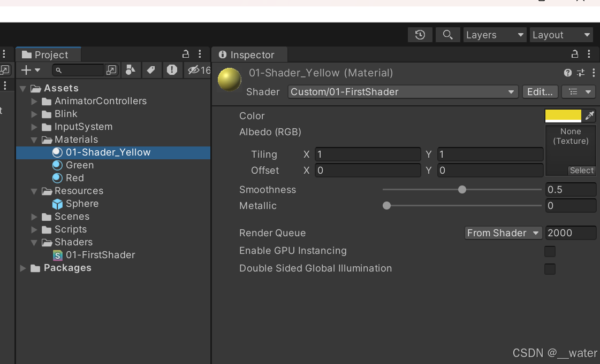Image resolution: width=600 pixels, height=364 pixels.
Task: Select the Scripts folder label
Action: pyautogui.click(x=71, y=229)
